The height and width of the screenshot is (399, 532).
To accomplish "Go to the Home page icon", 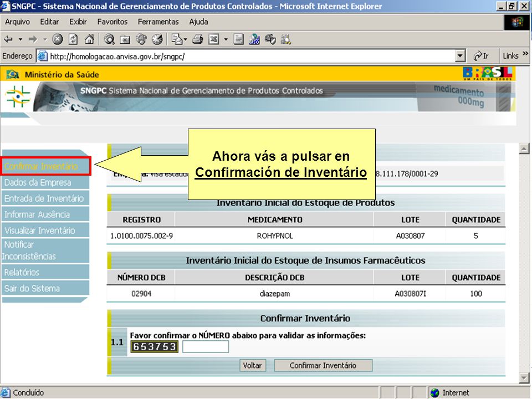I will click(89, 39).
